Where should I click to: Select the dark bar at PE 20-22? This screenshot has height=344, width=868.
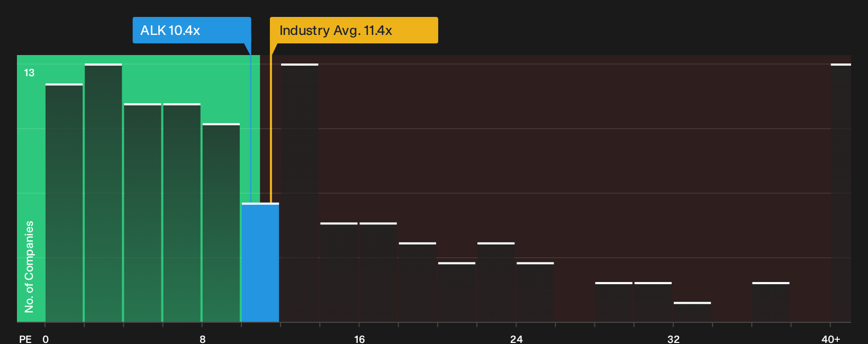pyautogui.click(x=457, y=292)
